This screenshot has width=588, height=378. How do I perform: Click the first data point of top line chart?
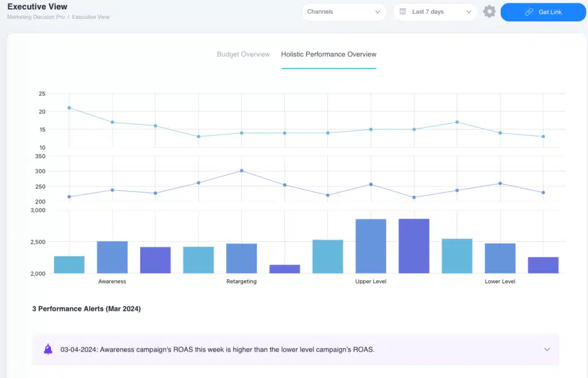tap(69, 108)
